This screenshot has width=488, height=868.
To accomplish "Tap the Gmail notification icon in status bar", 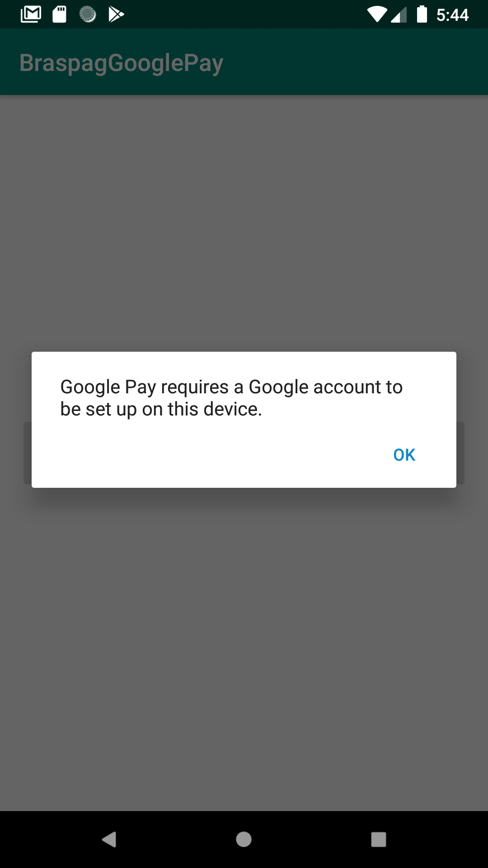I will [31, 14].
